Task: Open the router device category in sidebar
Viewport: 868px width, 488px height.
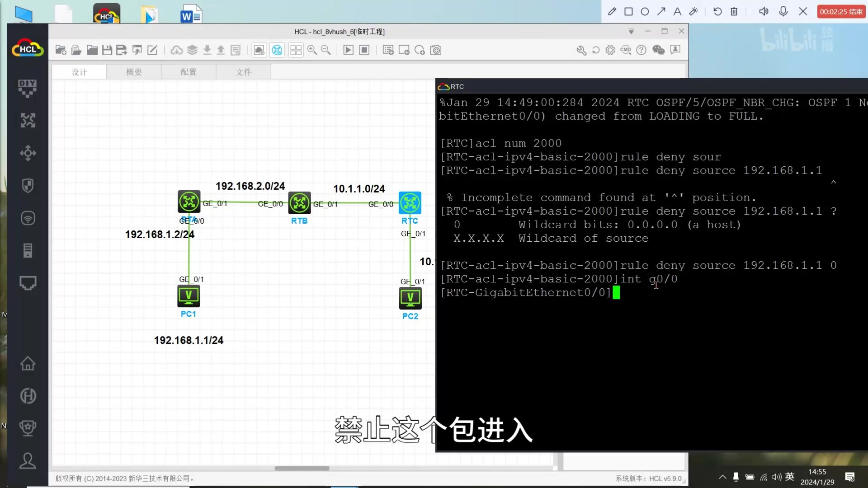Action: tap(28, 121)
